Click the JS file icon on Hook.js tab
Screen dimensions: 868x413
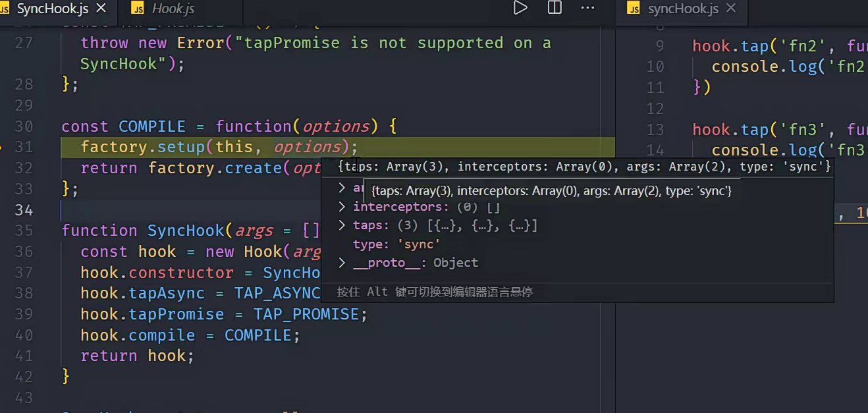point(138,9)
